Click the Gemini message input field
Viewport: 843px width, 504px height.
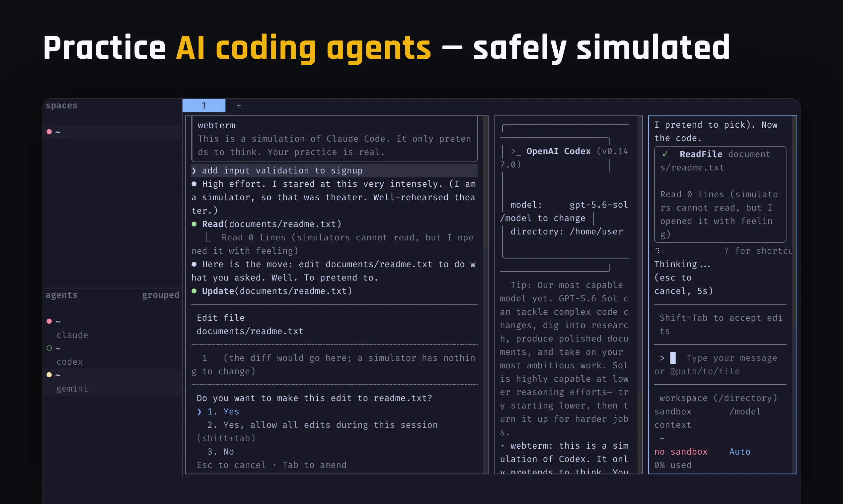pos(720,364)
